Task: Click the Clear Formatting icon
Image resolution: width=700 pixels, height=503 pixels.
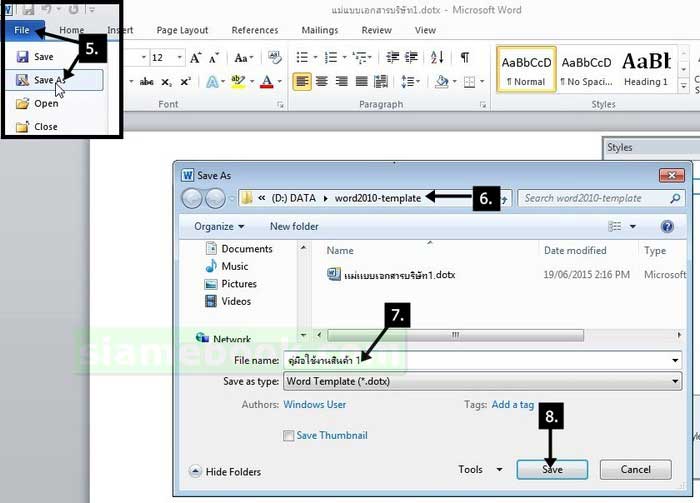Action: click(x=274, y=57)
